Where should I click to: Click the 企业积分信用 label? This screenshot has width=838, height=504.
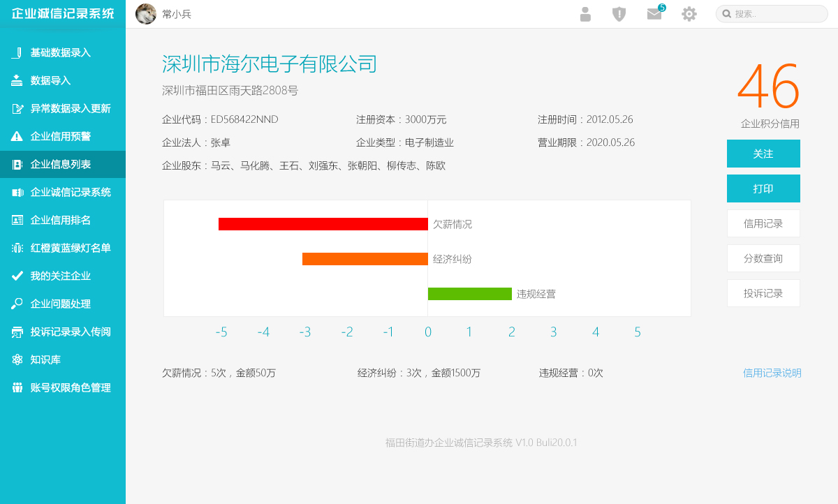click(770, 124)
